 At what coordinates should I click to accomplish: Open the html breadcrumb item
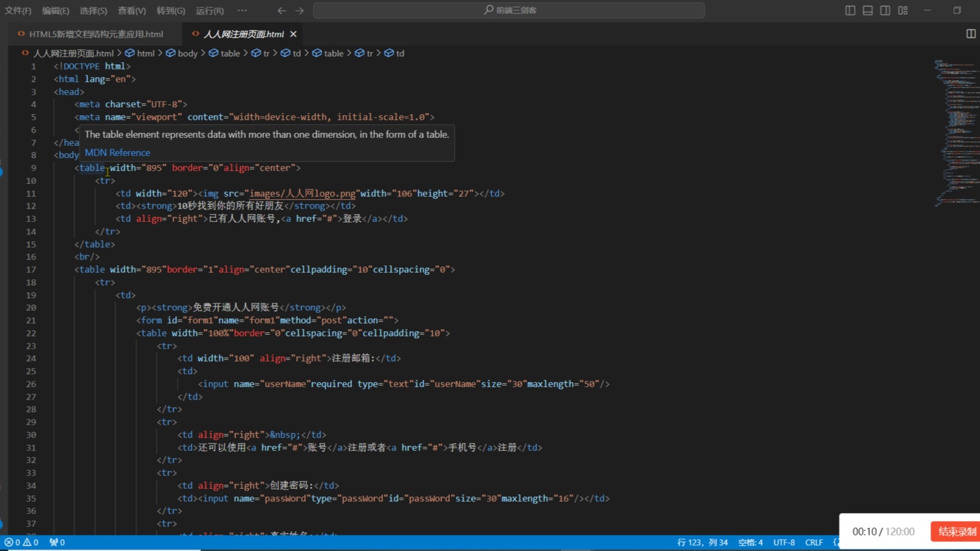[x=140, y=53]
